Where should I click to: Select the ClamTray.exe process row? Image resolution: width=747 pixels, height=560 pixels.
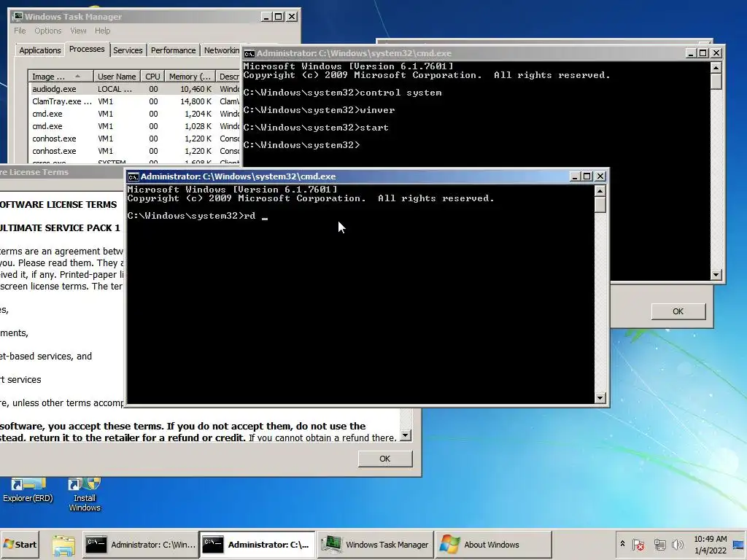(134, 101)
